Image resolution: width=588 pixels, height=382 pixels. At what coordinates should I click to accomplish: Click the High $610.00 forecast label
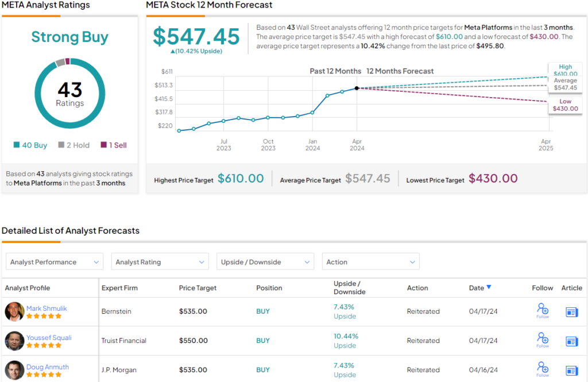coord(566,70)
